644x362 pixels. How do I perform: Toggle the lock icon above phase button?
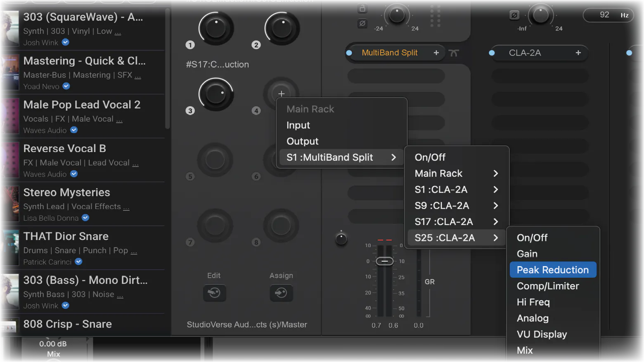coord(362,8)
